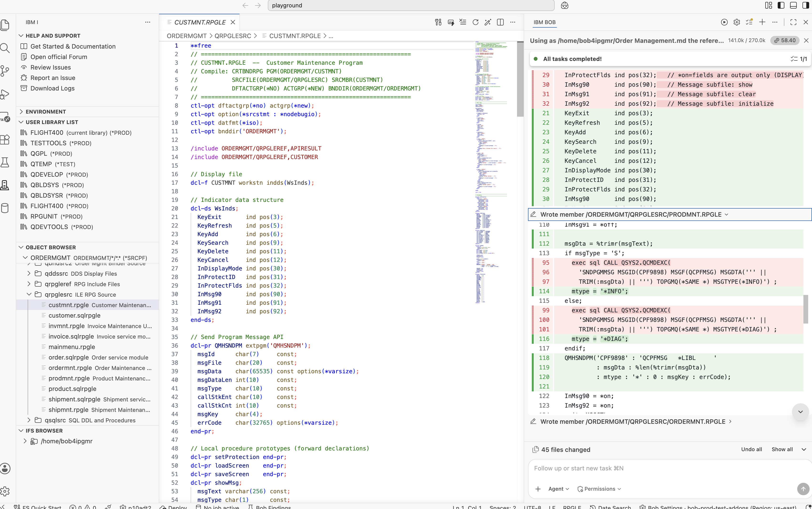Open editor more actions ellipsis
This screenshot has width=812, height=509.
(513, 22)
